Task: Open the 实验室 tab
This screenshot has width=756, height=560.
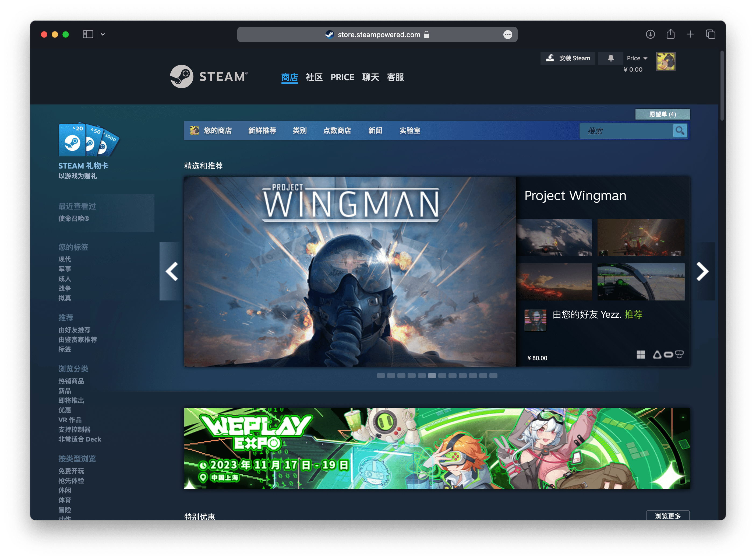Action: pos(410,131)
